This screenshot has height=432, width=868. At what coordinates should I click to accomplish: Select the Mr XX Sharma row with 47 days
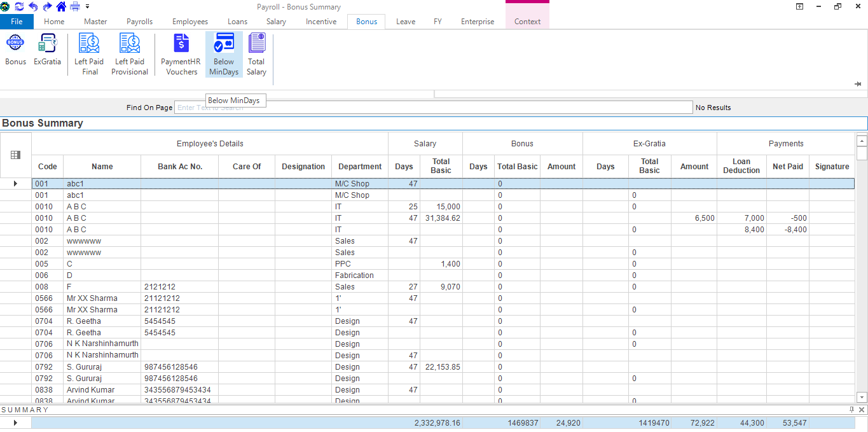click(443, 298)
